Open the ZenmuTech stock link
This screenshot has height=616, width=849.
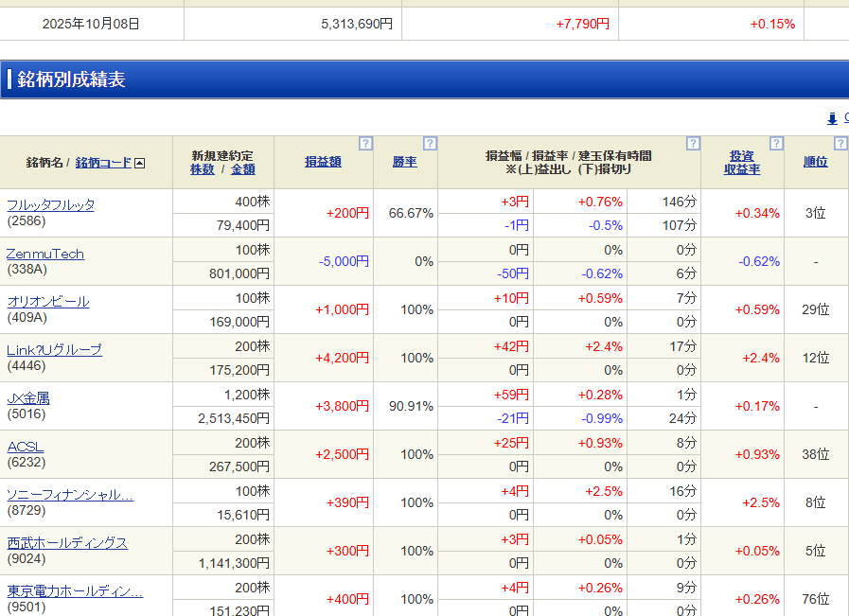(45, 254)
